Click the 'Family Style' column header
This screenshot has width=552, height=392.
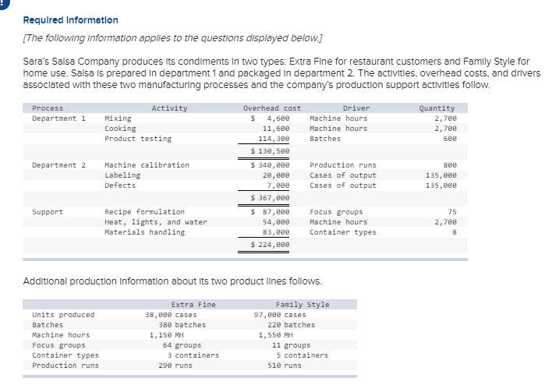tap(303, 305)
